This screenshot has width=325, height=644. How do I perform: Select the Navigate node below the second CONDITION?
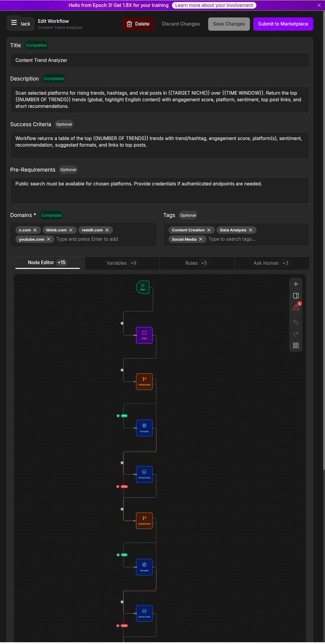coord(144,567)
